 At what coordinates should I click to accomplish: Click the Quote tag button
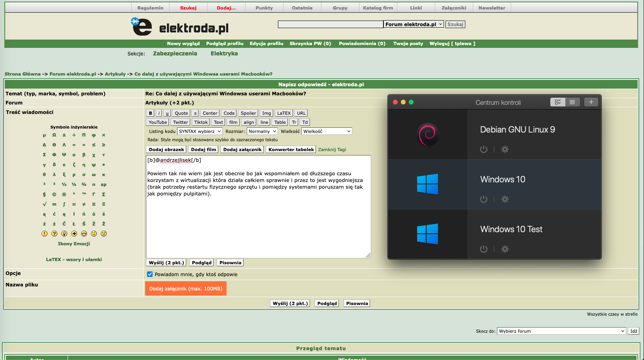click(x=181, y=113)
